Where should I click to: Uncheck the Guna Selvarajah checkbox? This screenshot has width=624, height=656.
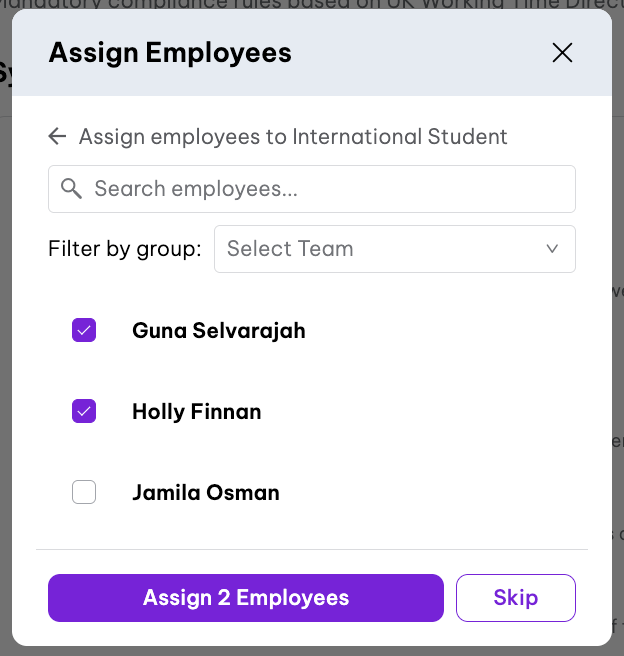click(84, 330)
